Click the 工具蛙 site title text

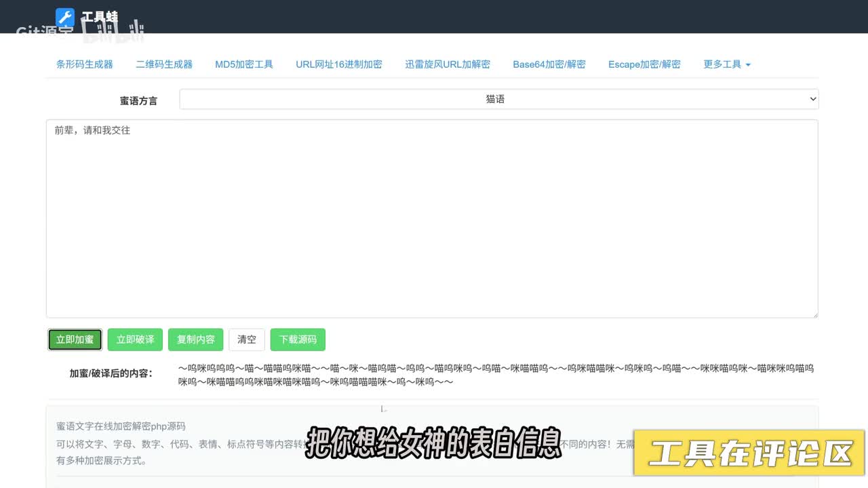[100, 16]
